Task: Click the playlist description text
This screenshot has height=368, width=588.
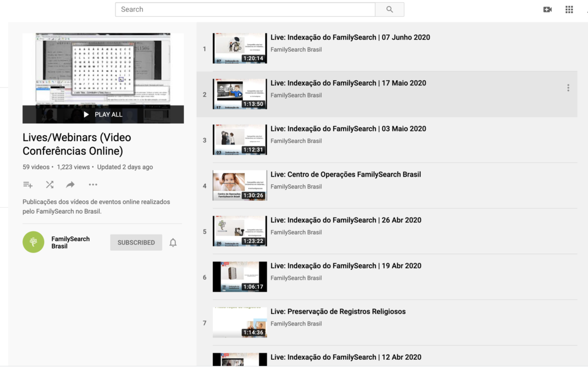Action: 96,207
